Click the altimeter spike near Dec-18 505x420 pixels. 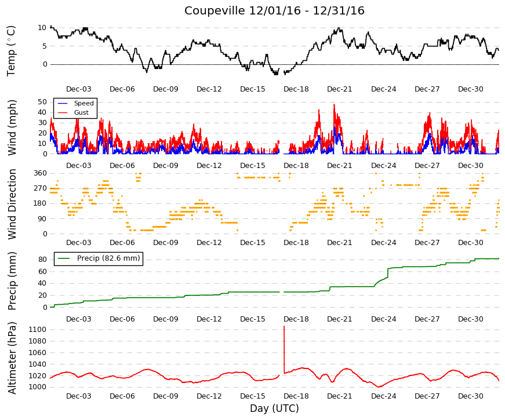[x=284, y=349]
